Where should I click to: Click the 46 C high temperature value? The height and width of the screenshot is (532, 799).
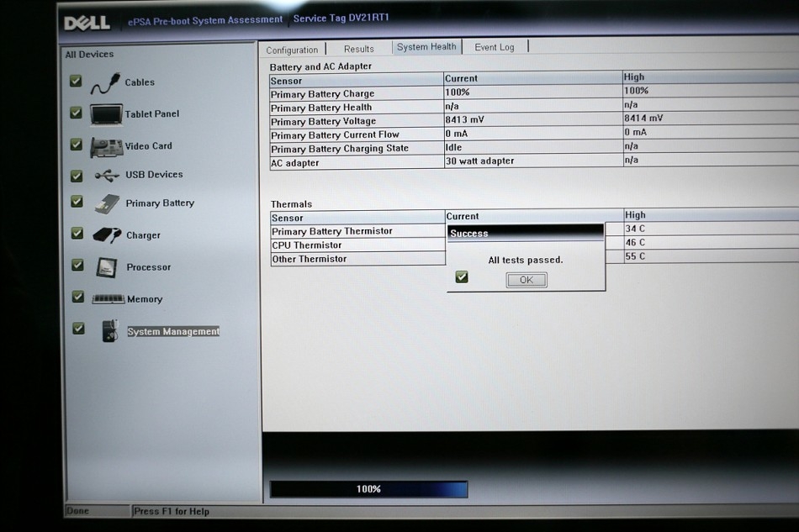tap(635, 242)
